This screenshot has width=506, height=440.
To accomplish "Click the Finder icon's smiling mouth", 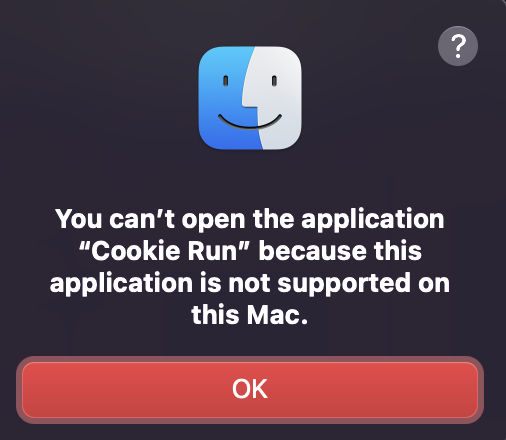I will click(x=250, y=122).
